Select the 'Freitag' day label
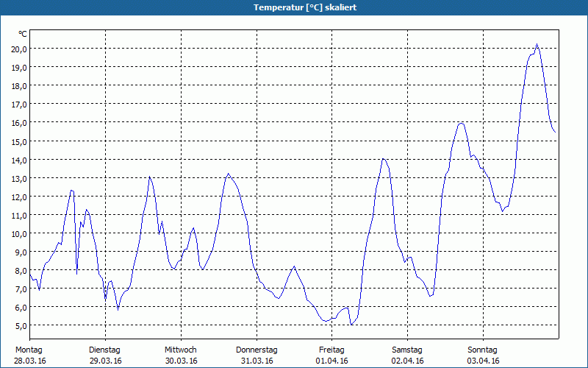 pos(331,350)
